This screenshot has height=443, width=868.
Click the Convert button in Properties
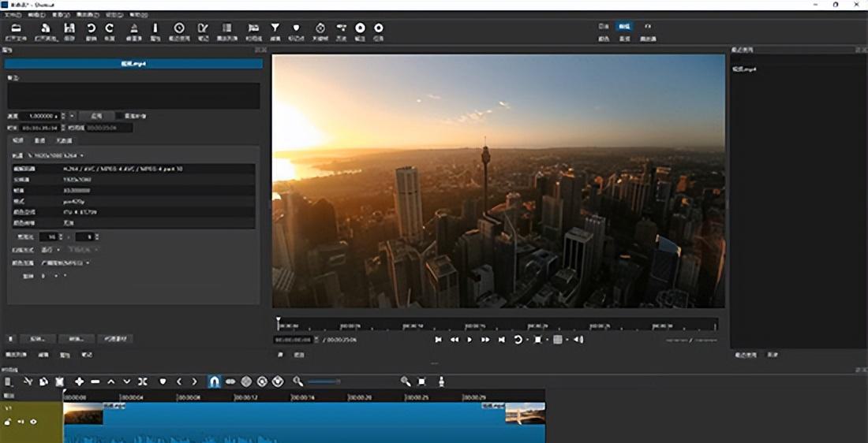point(77,338)
